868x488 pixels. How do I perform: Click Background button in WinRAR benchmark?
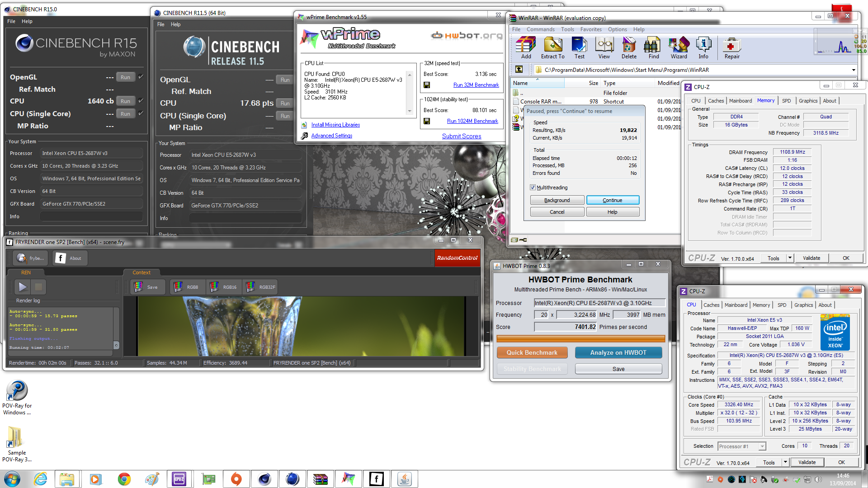click(557, 200)
